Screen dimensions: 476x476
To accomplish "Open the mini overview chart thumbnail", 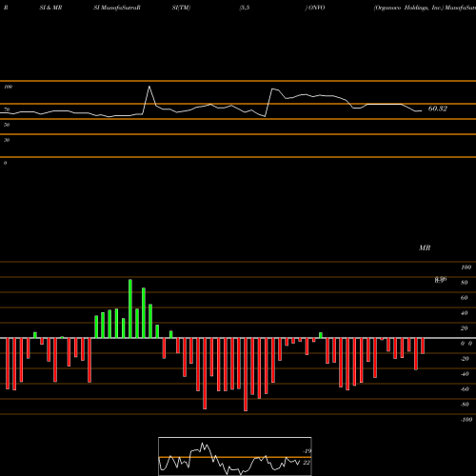I will click(x=235, y=456).
